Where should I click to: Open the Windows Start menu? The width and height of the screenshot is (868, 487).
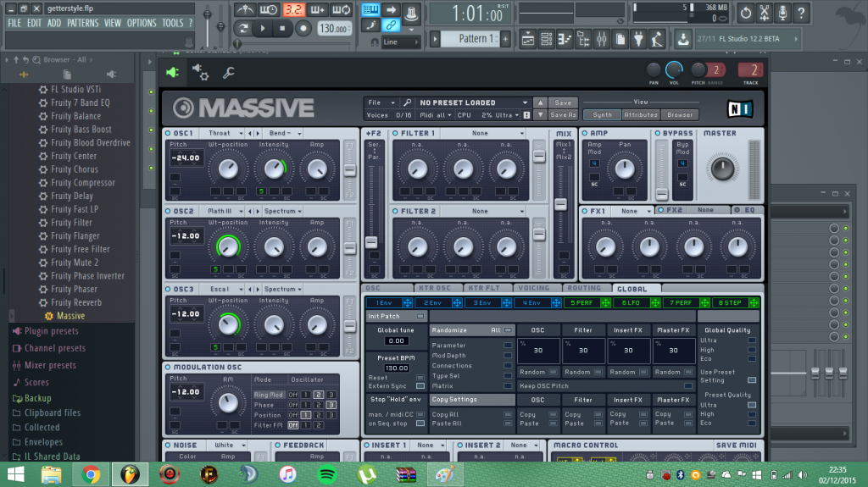(15, 475)
